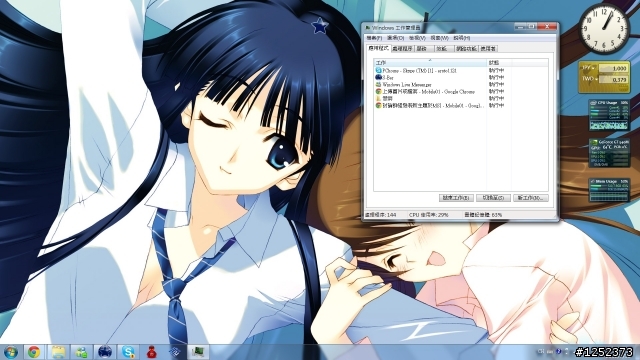
Task: Switch to the 應用程式 tab
Action: coord(378,48)
